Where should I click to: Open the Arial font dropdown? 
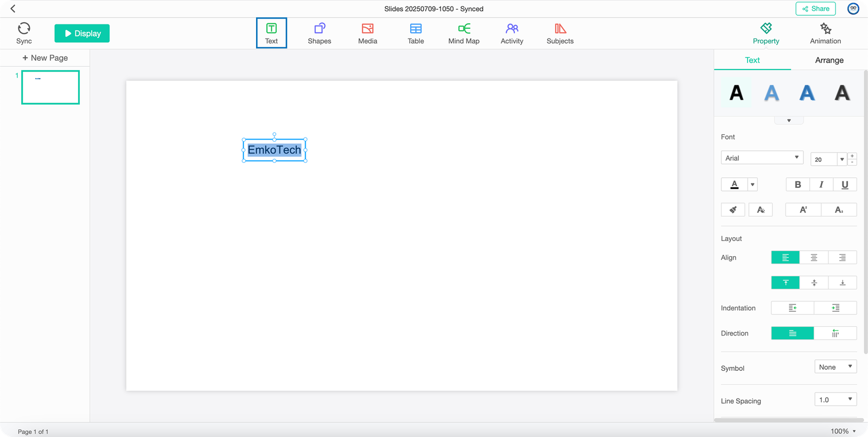[x=762, y=158]
